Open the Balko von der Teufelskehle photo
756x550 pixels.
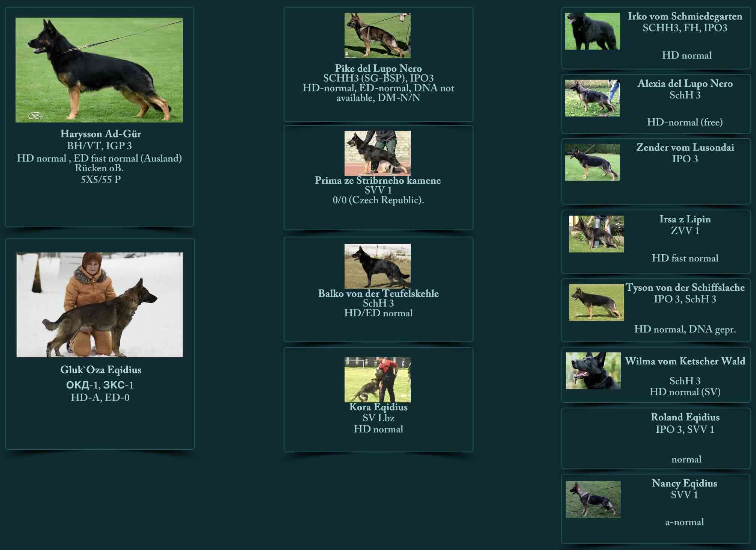pyautogui.click(x=377, y=266)
